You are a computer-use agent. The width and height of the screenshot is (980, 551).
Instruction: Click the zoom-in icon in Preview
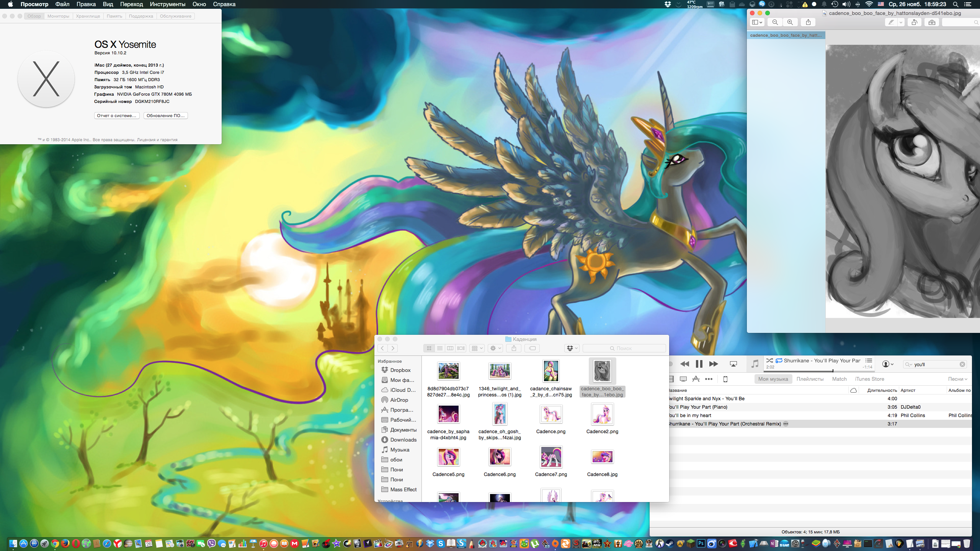click(x=790, y=22)
